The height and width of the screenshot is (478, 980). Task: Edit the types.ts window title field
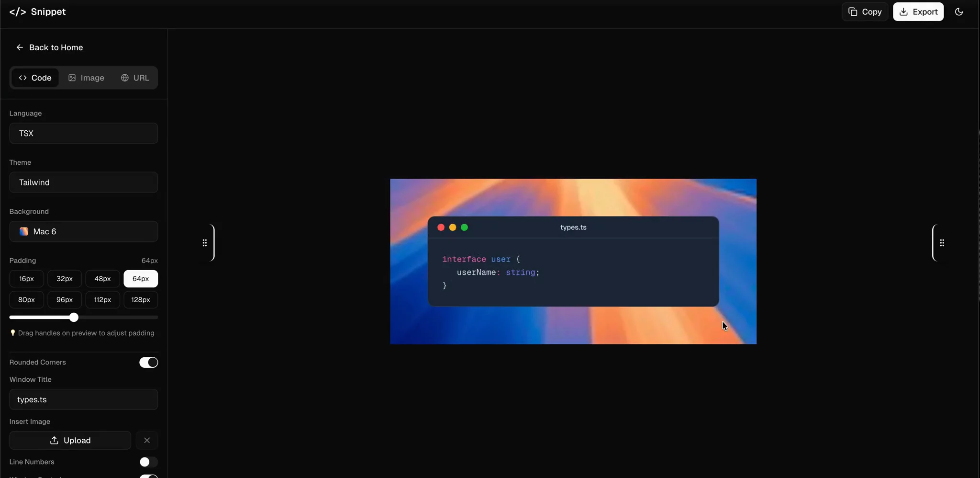[x=83, y=399]
